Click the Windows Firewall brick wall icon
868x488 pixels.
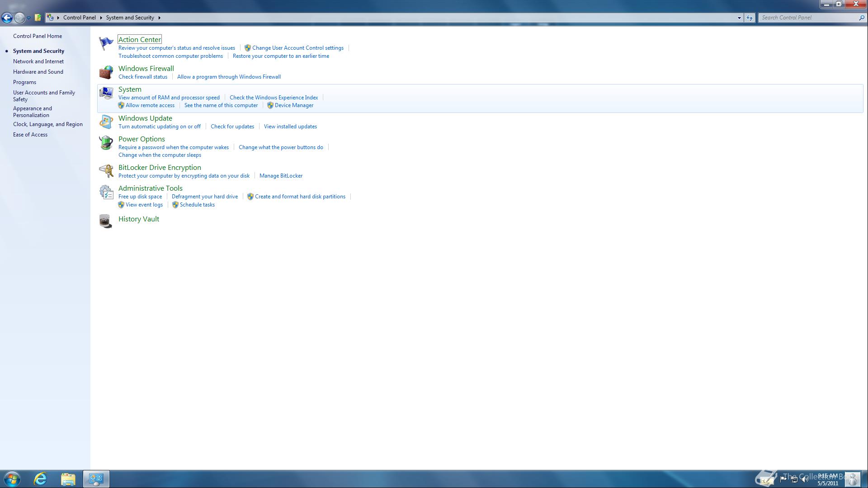coord(106,72)
